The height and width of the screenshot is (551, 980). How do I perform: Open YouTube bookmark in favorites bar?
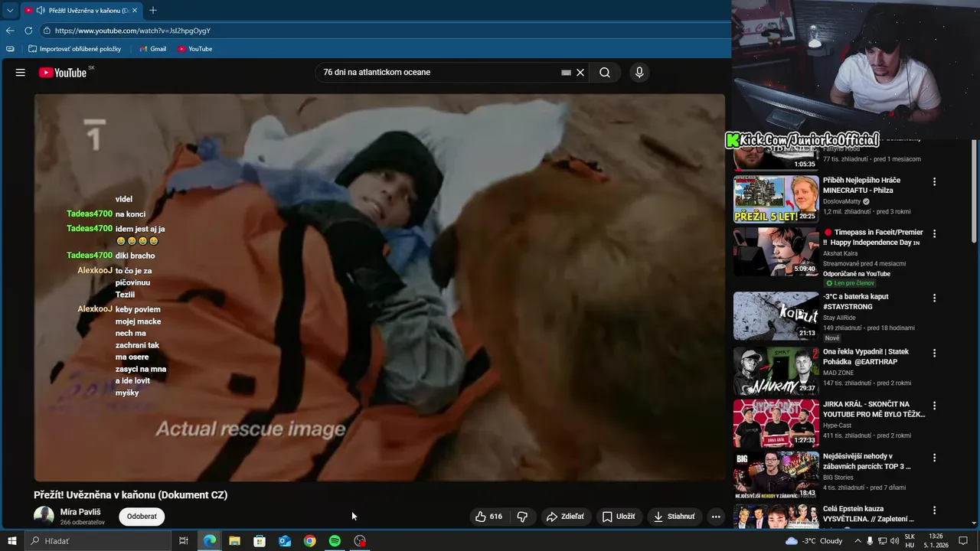(195, 49)
